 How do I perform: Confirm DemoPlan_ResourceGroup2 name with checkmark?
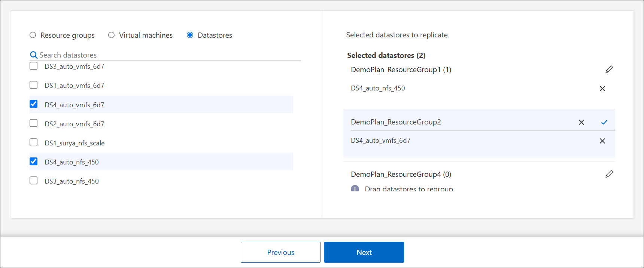[x=604, y=122]
